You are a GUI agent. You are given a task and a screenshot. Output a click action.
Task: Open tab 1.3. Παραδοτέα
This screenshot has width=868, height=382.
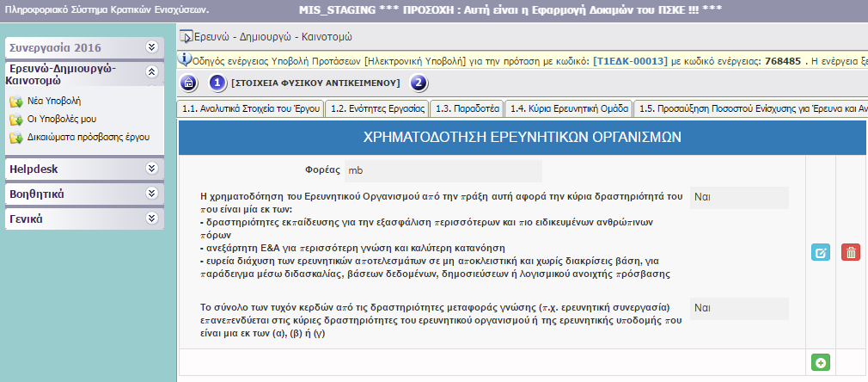tap(467, 108)
